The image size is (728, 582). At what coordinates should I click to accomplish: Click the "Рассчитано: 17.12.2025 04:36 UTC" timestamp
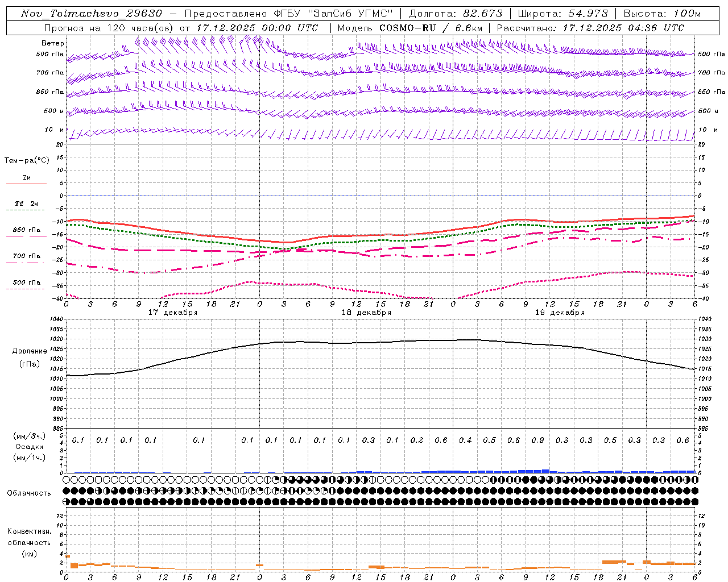[590, 28]
